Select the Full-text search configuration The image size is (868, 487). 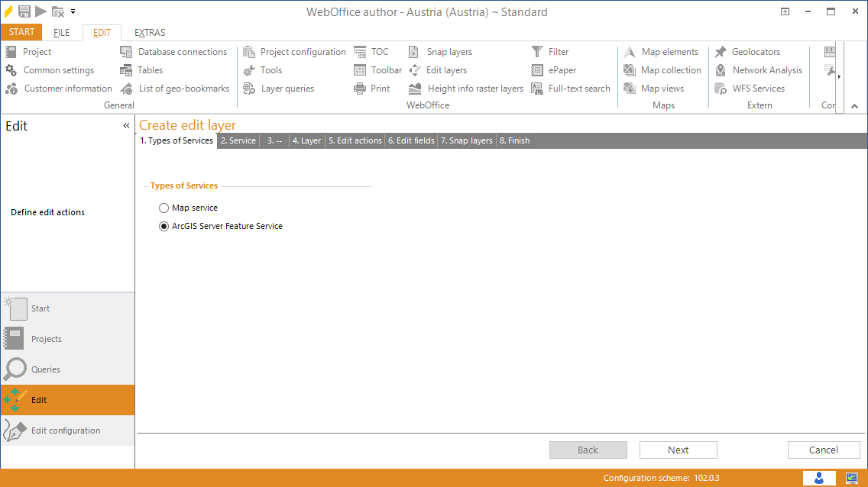(x=578, y=88)
